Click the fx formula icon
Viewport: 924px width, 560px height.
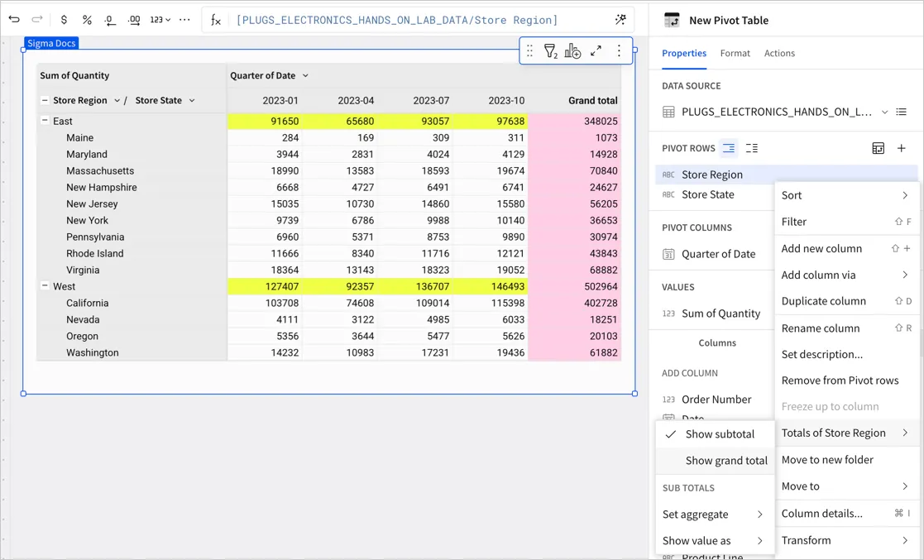click(216, 20)
